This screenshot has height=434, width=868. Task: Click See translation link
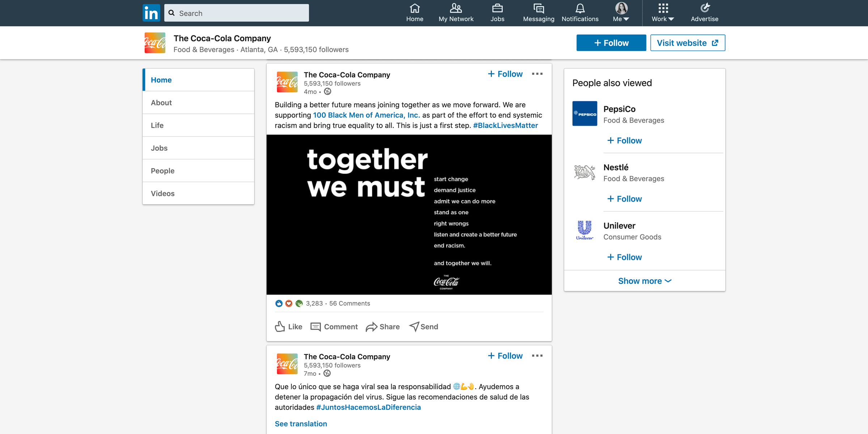pyautogui.click(x=301, y=424)
